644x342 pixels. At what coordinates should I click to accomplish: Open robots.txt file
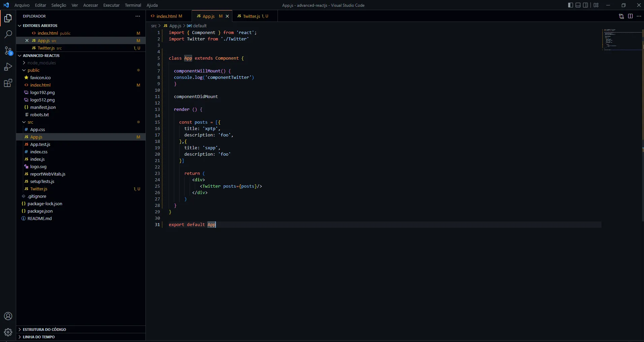coord(81,115)
